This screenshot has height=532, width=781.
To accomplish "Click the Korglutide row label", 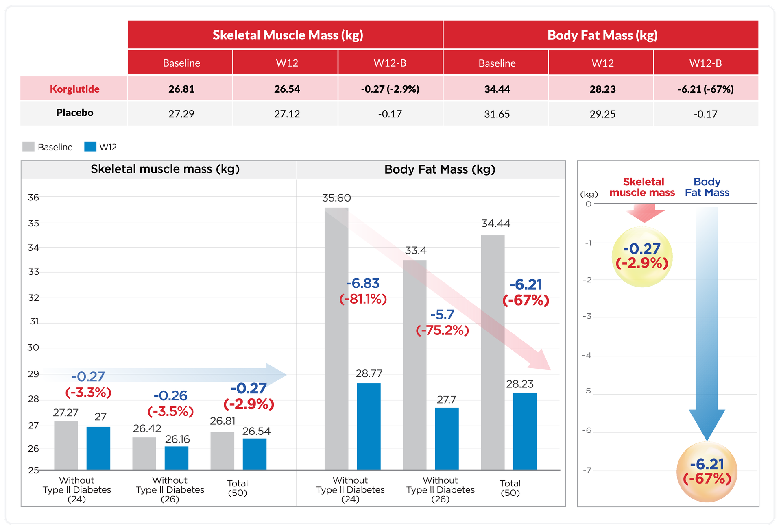I will pos(74,89).
